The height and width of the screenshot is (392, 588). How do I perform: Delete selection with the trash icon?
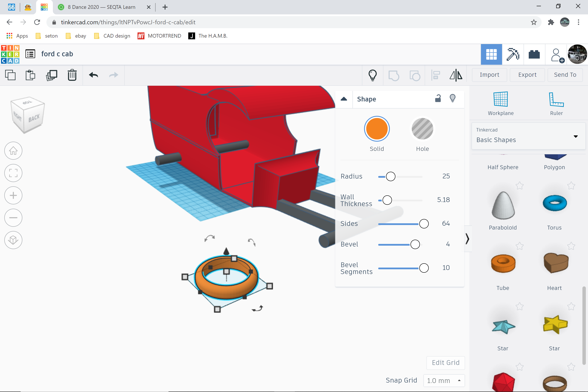pos(72,75)
